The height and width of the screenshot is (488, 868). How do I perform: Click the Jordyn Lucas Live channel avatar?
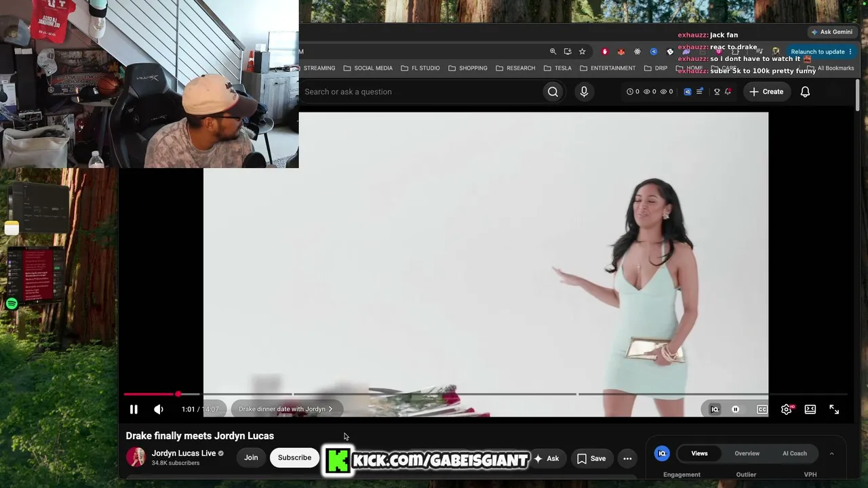click(x=136, y=457)
